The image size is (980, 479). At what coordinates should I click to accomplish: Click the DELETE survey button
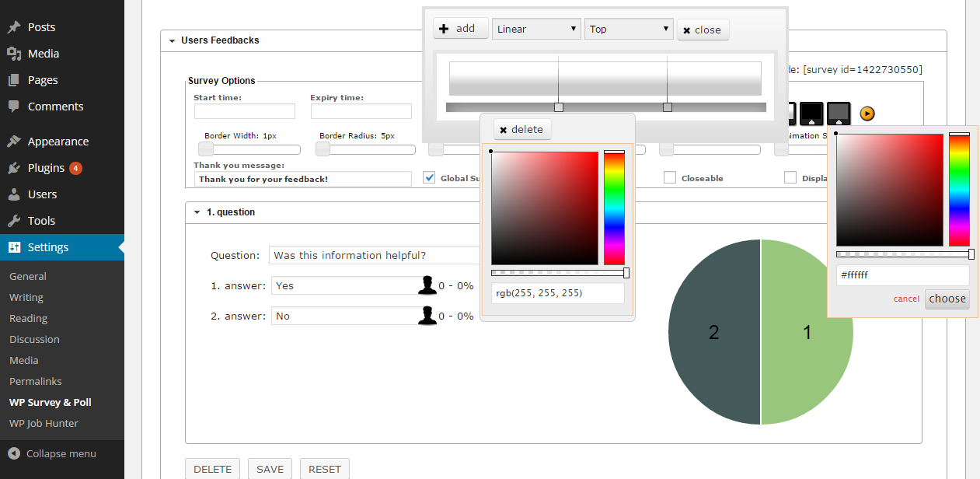click(x=213, y=469)
